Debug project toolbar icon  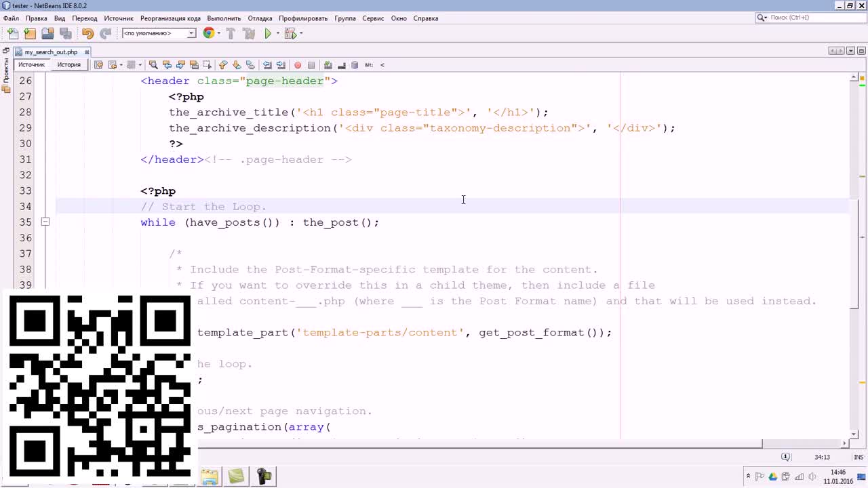click(x=290, y=33)
